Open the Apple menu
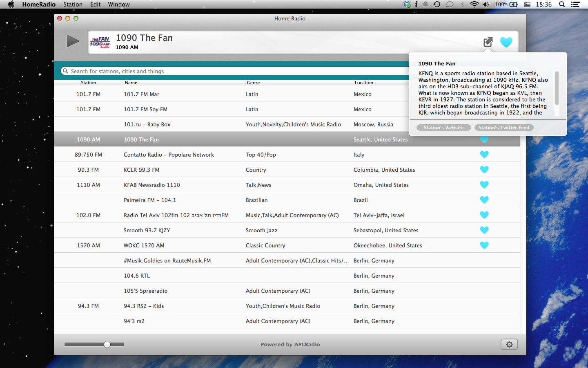Viewport: 588px width, 368px height. [11, 4]
